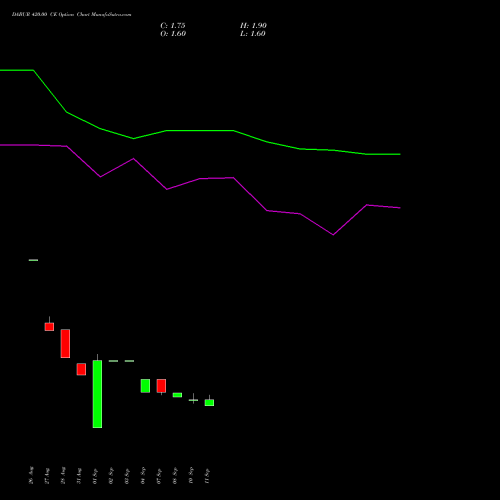The width and height of the screenshot is (500, 500).
Task: Click the red candle for 31 Aug
Action: [x=81, y=369]
